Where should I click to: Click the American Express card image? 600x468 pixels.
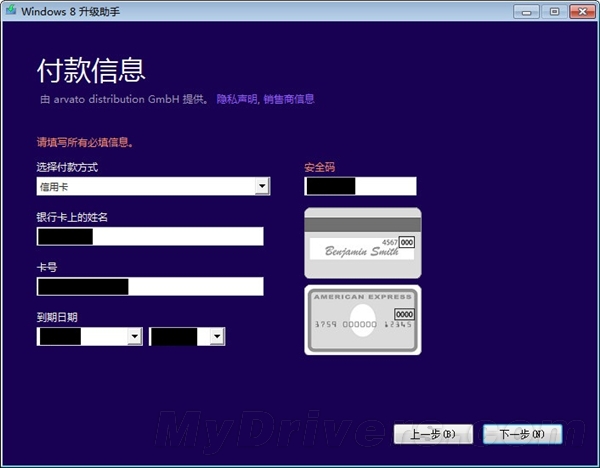362,319
